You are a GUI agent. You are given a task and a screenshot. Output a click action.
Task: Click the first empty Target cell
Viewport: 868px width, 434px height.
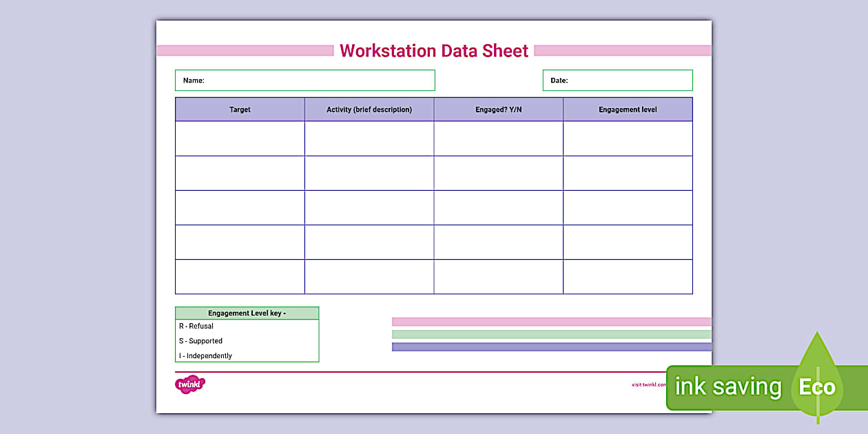coord(239,138)
